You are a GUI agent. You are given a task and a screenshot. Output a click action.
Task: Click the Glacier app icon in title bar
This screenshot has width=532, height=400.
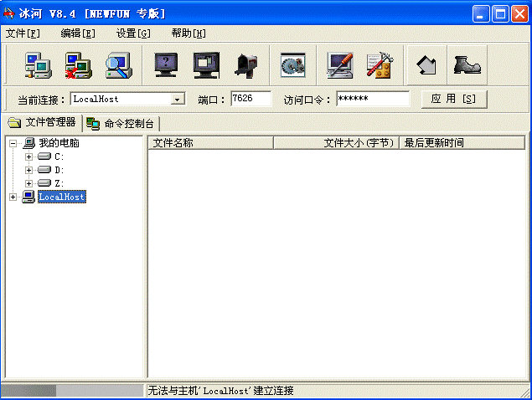[x=9, y=13]
